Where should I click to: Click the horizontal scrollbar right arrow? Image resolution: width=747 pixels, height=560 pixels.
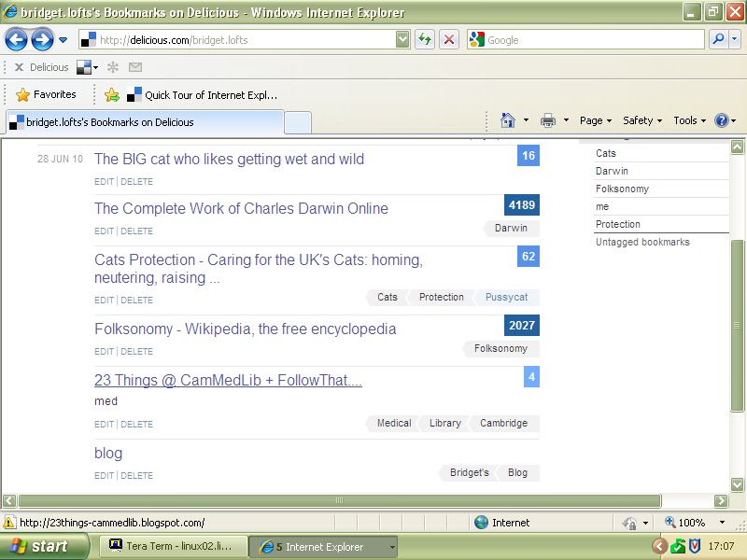point(721,500)
